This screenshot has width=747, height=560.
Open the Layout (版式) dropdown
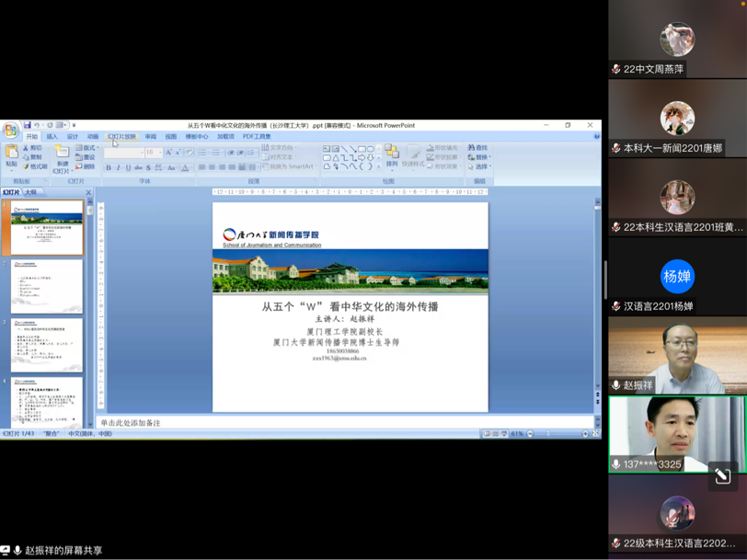(86, 147)
